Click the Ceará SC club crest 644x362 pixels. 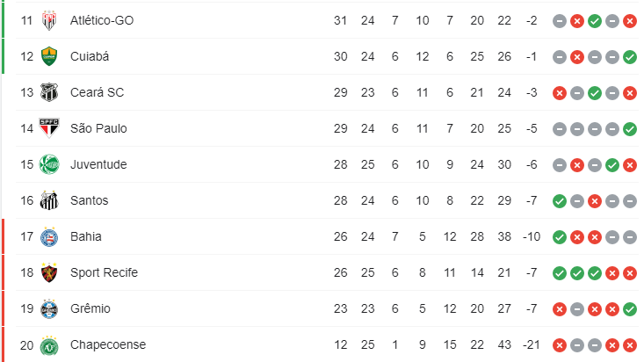49,92
